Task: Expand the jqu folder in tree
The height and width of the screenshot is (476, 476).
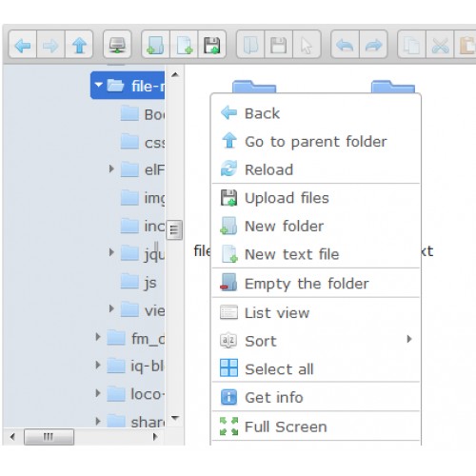Action: [111, 252]
